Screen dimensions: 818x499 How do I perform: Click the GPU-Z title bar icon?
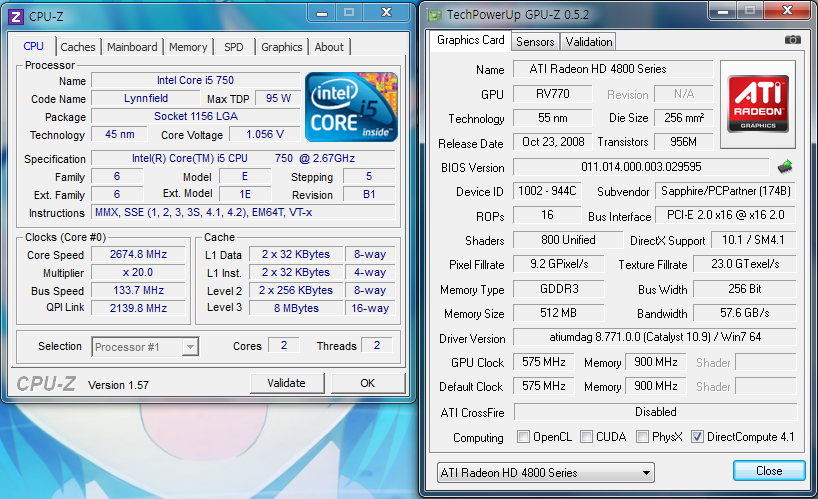430,14
